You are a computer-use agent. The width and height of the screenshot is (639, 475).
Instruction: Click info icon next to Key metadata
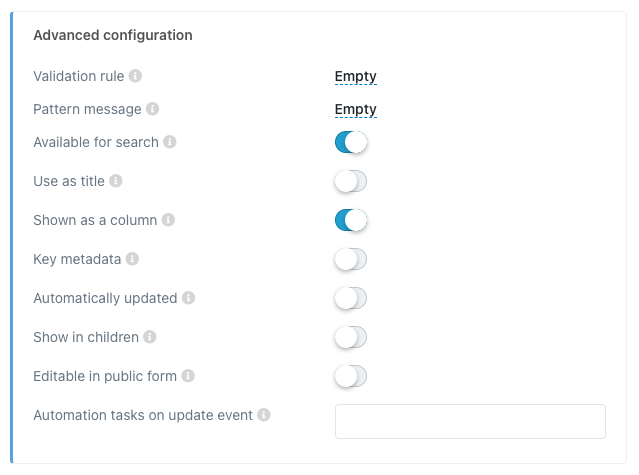132,259
